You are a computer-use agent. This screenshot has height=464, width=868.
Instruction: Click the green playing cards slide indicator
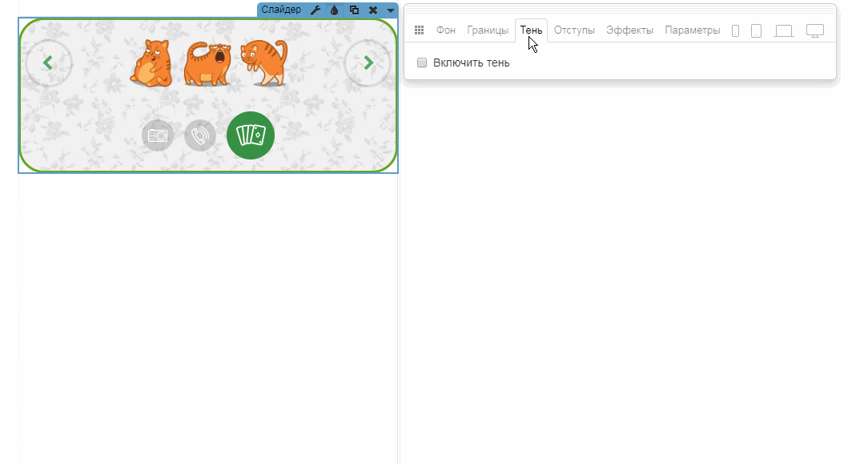pos(251,135)
